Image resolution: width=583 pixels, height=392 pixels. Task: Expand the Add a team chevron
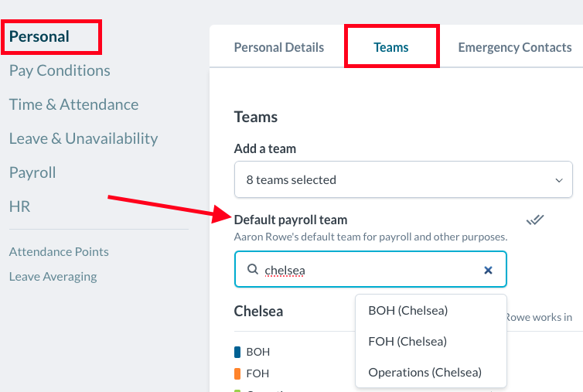coord(559,180)
